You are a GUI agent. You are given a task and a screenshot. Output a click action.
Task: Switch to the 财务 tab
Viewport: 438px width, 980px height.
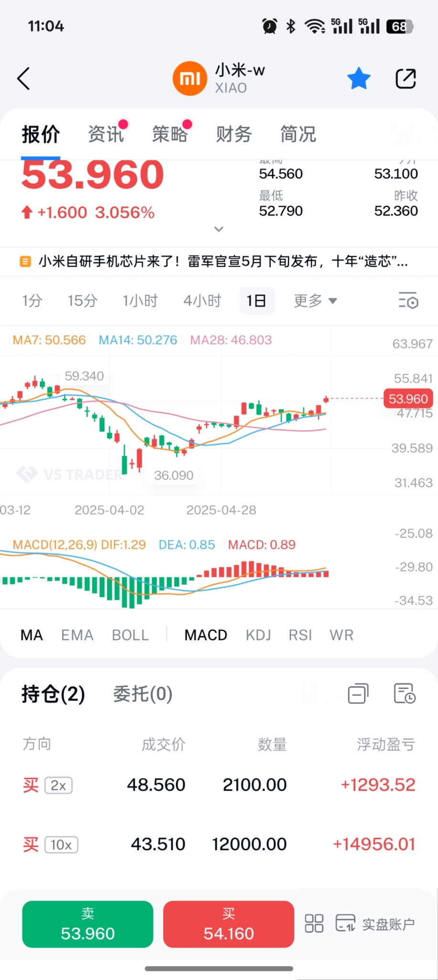(x=234, y=134)
